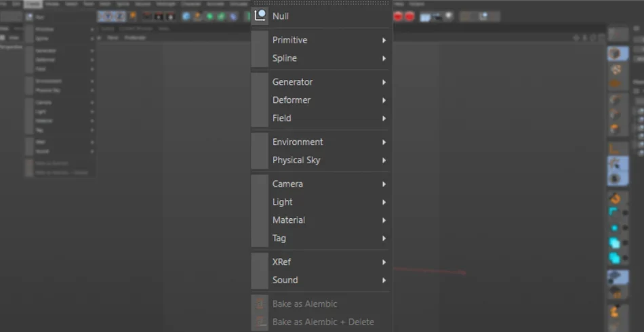
Task: Switch to Points mode
Action: tap(615, 100)
